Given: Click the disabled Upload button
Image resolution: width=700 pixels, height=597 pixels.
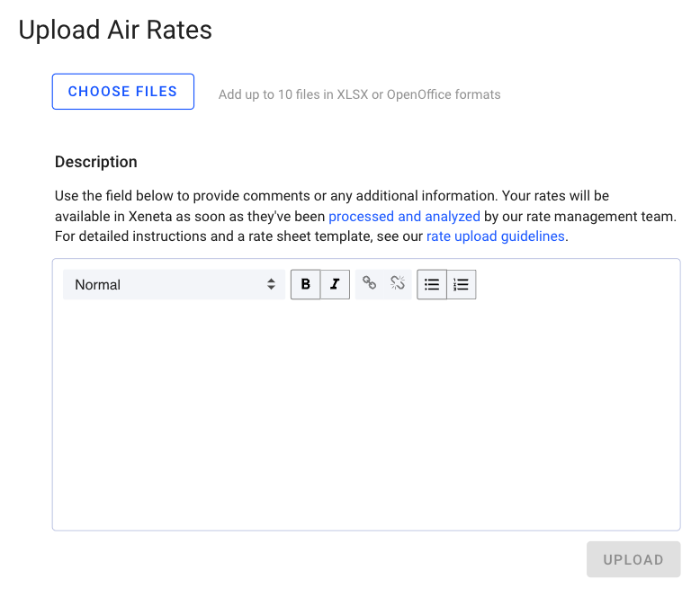Looking at the screenshot, I should tap(633, 559).
